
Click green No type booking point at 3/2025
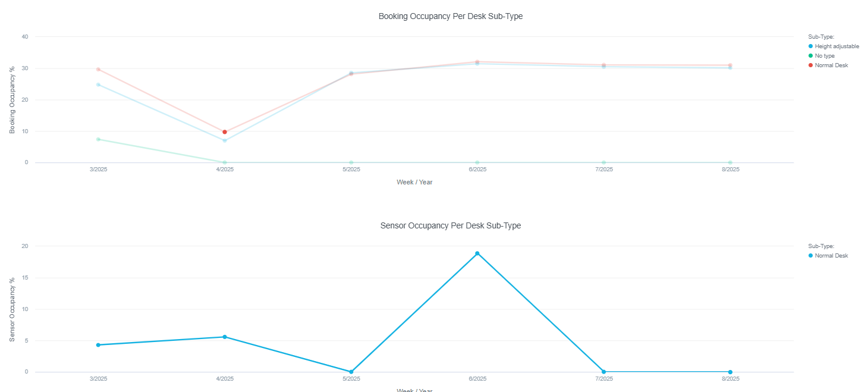click(98, 139)
